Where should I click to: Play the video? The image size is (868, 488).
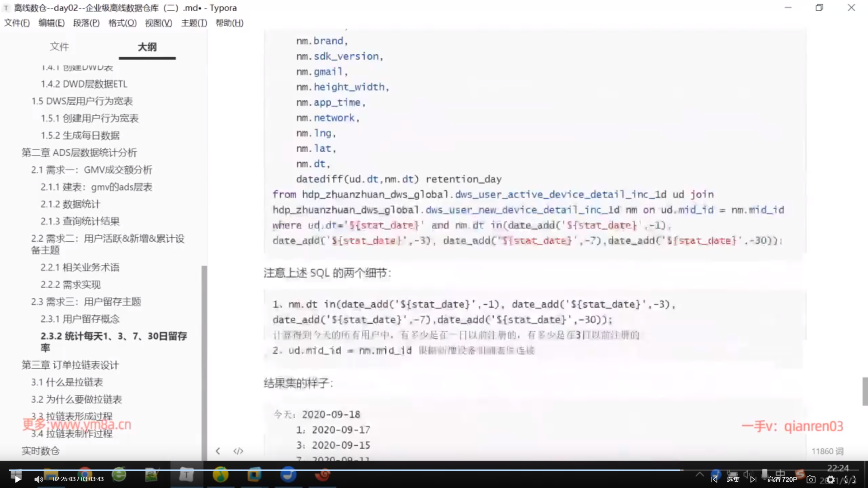pyautogui.click(x=18, y=479)
